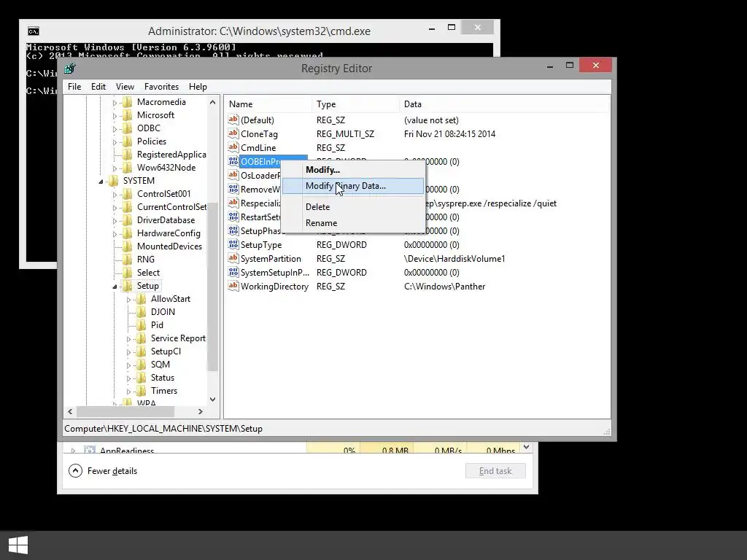Click the Pid folder icon
Viewport: 747px width, 560px height.
coord(141,325)
